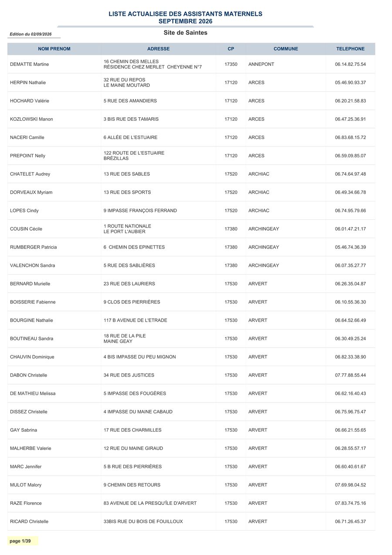Click MULOT Malory's phone number
The width and height of the screenshot is (392, 555).
point(350,485)
